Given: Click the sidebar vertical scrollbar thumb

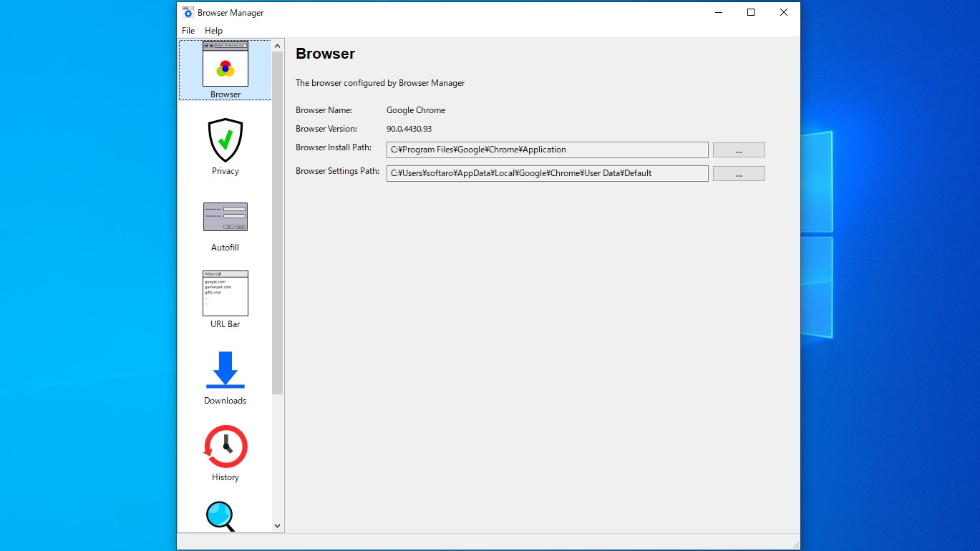Looking at the screenshot, I should coord(278,223).
